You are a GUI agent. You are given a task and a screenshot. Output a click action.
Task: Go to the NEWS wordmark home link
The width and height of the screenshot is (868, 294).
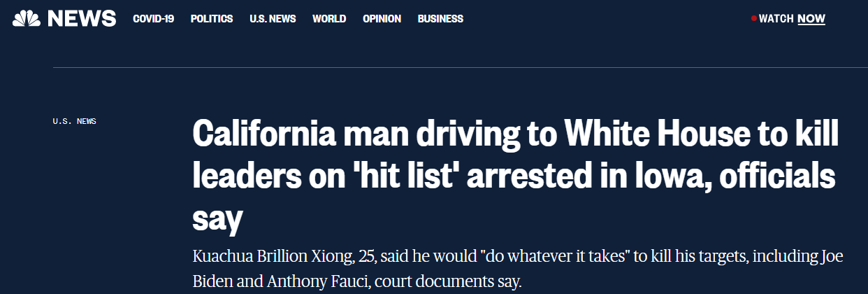82,19
